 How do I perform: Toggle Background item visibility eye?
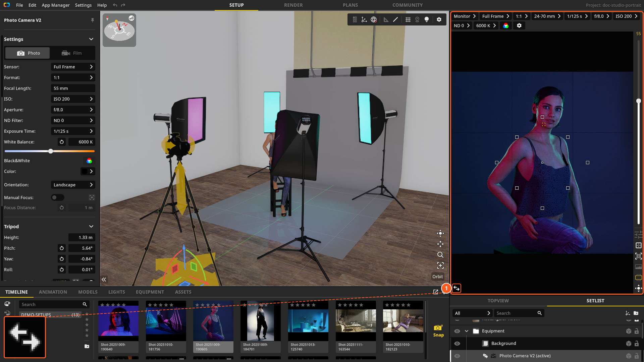[457, 344]
